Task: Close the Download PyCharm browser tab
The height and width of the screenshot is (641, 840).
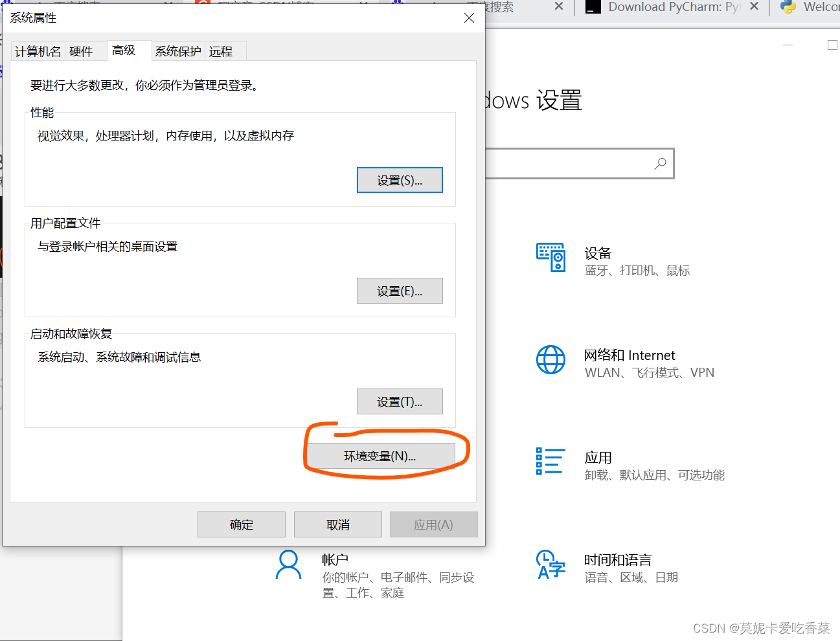Action: click(754, 6)
